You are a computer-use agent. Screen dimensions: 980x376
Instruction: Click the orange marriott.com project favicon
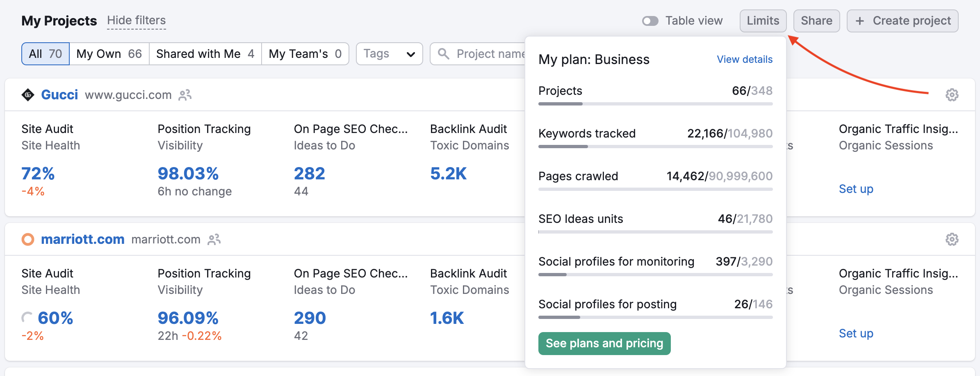click(x=28, y=239)
